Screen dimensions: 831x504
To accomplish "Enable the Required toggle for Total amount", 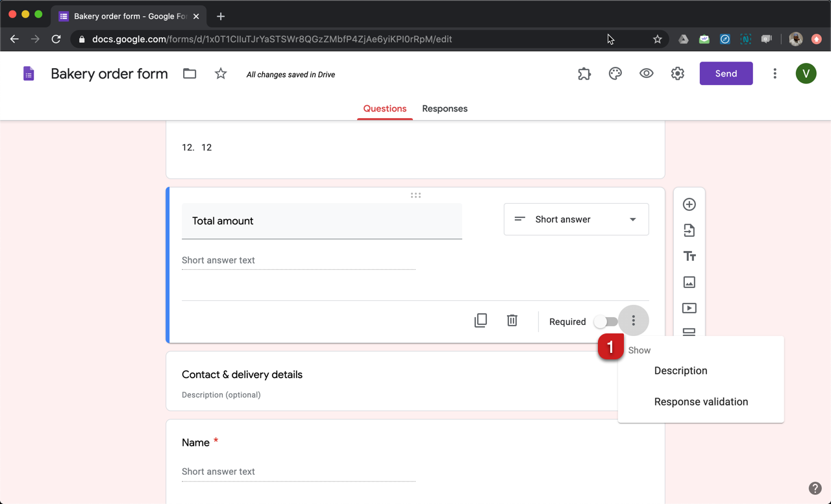I will point(605,320).
